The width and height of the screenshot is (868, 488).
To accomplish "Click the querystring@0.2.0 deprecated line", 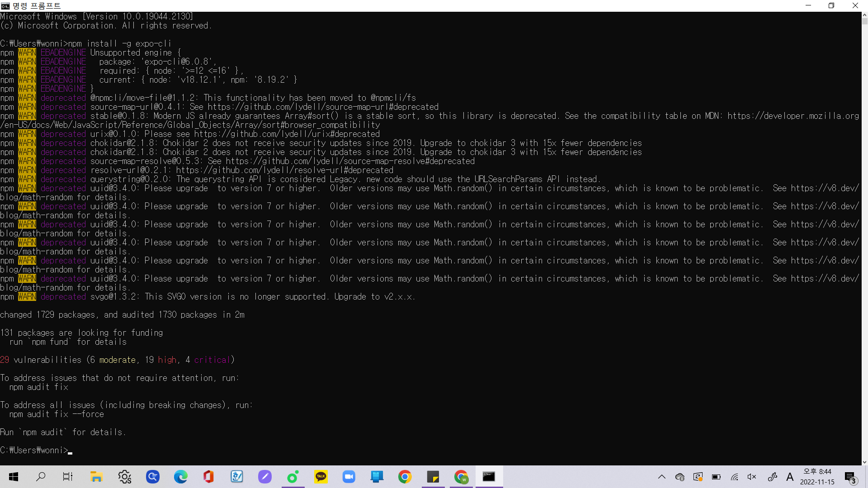I will click(301, 179).
